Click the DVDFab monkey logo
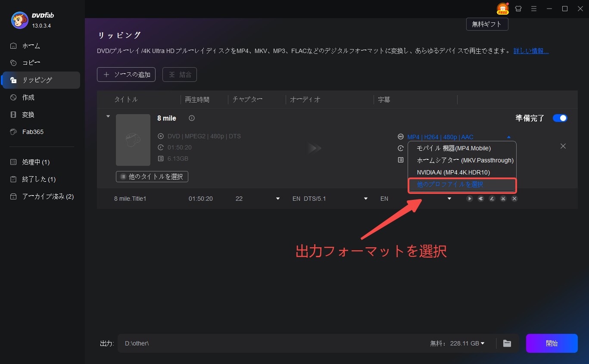589x364 pixels. coord(19,20)
